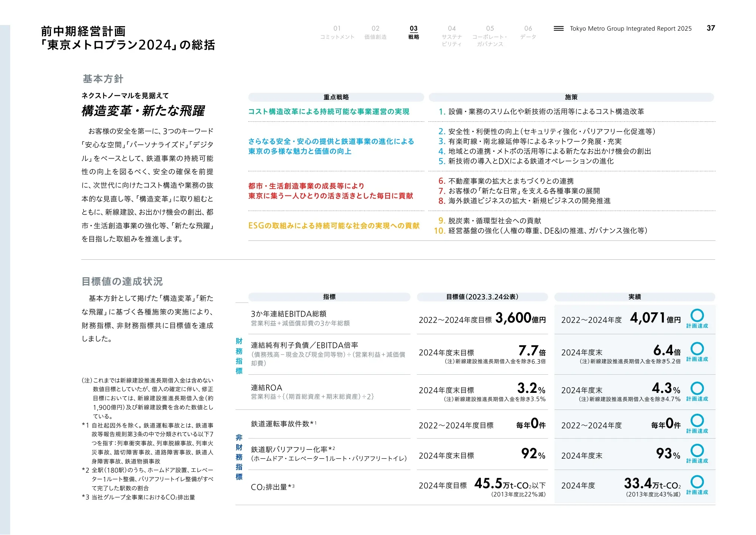Go to 02 価値創造 section
The height and width of the screenshot is (535, 756).
coord(375,33)
